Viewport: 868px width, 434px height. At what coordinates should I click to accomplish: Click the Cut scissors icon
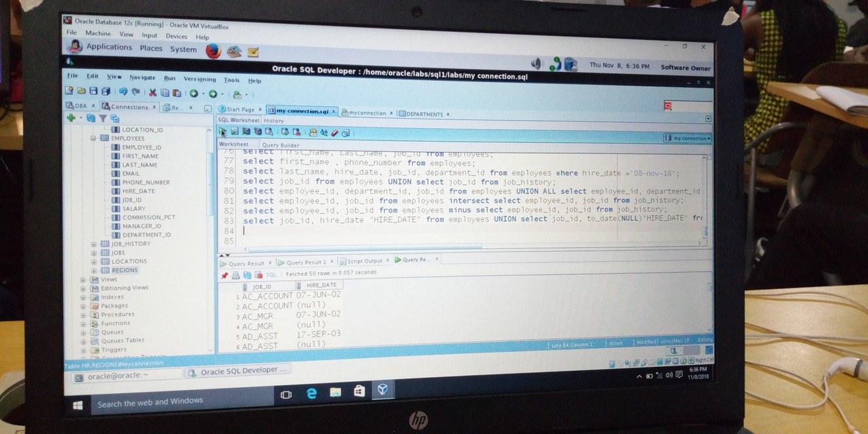(153, 92)
